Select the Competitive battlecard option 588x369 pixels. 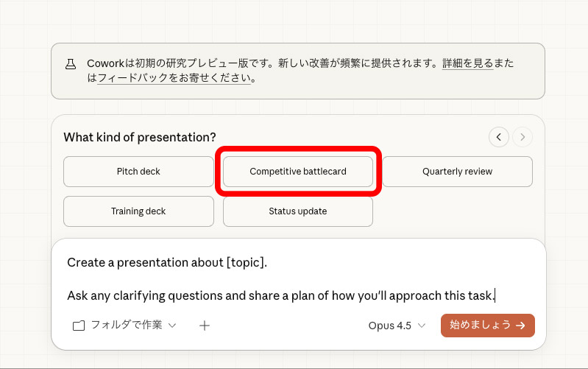coord(298,172)
